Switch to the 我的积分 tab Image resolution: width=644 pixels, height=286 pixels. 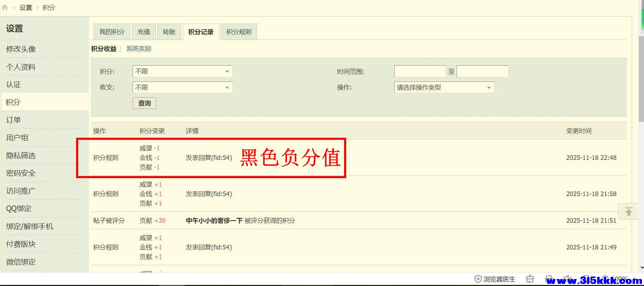tap(112, 32)
